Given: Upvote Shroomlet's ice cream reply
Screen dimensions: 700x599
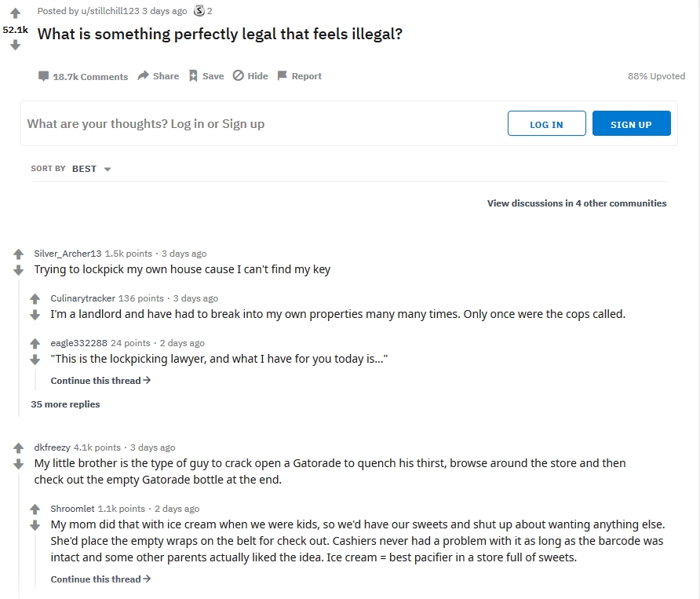Looking at the screenshot, I should [x=35, y=510].
